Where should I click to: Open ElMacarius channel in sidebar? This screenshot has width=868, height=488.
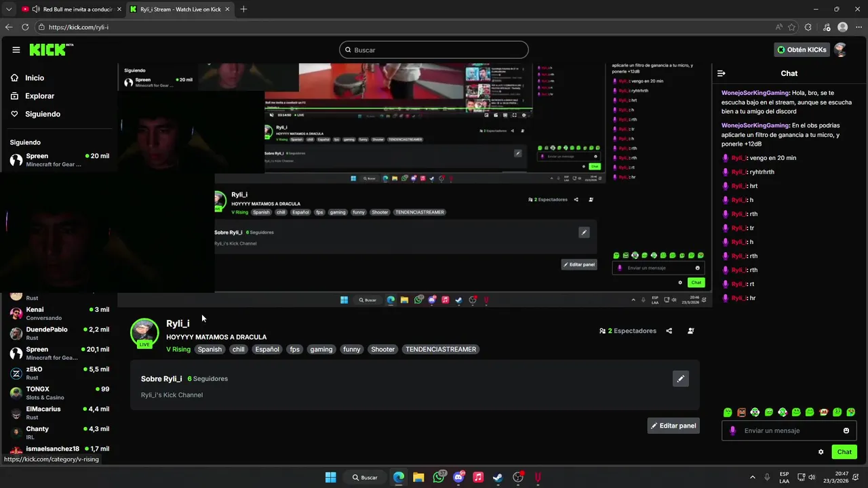pyautogui.click(x=59, y=413)
